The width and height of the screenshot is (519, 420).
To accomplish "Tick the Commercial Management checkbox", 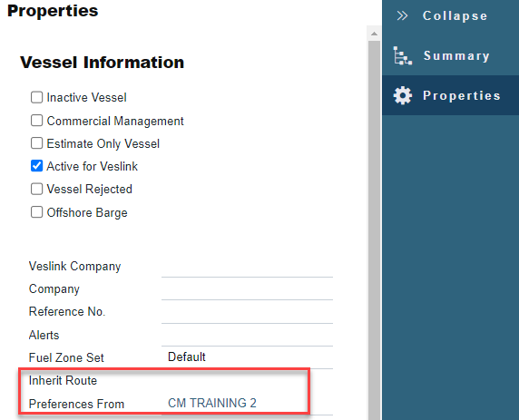I will (36, 121).
